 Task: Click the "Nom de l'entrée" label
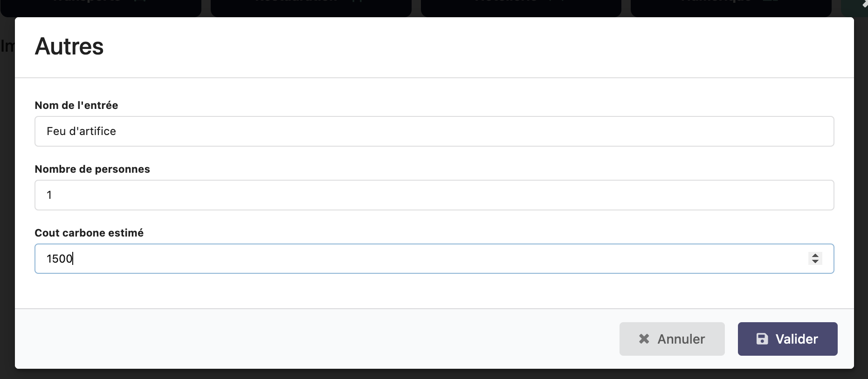(76, 105)
